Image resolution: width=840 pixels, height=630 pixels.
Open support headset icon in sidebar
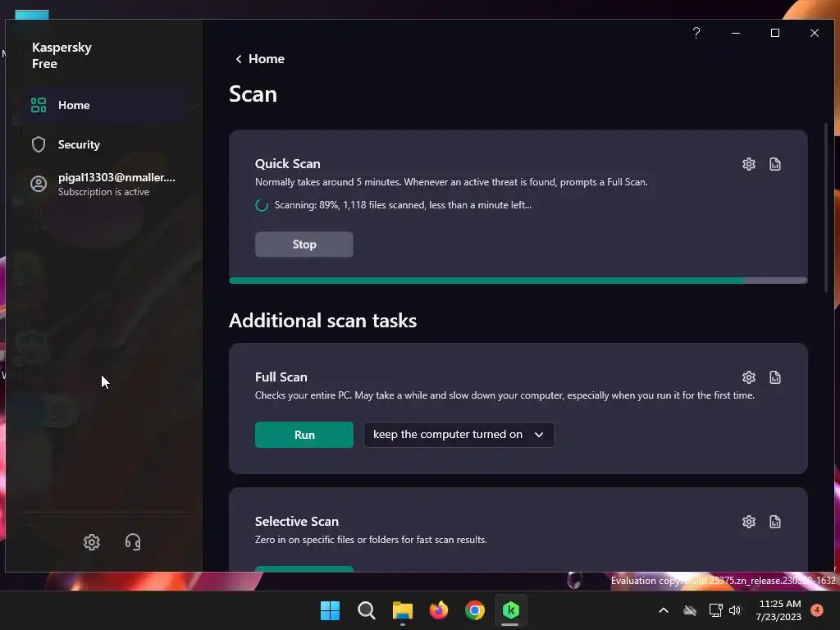click(x=133, y=542)
